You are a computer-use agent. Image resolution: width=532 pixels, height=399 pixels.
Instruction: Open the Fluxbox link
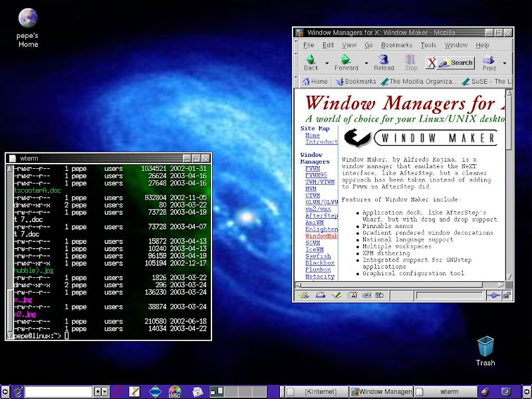(318, 270)
